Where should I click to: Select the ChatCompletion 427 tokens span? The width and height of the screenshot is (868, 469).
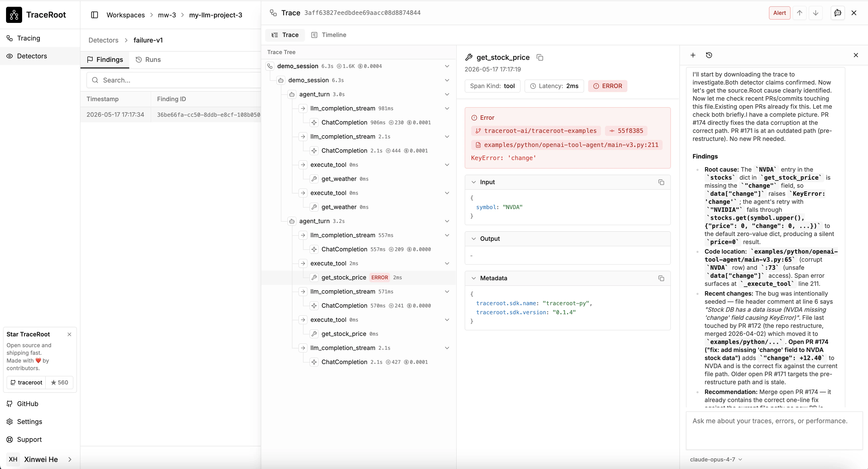point(359,362)
